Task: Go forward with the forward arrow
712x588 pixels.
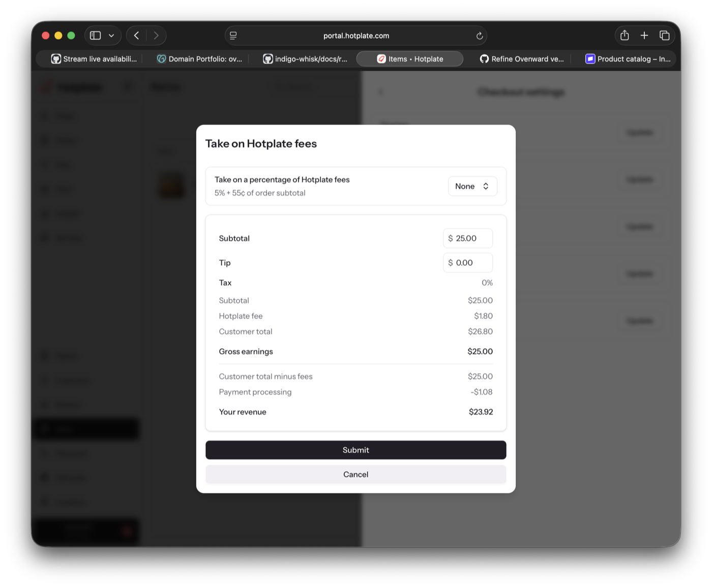Action: click(156, 36)
